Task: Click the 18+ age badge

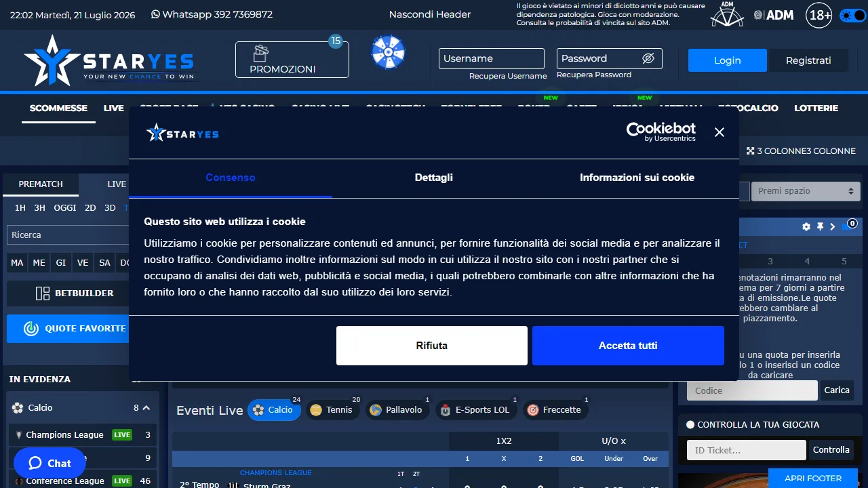Action: pos(819,15)
